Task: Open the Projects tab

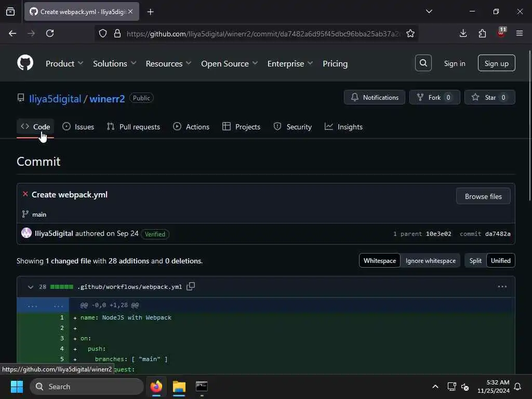Action: click(241, 127)
